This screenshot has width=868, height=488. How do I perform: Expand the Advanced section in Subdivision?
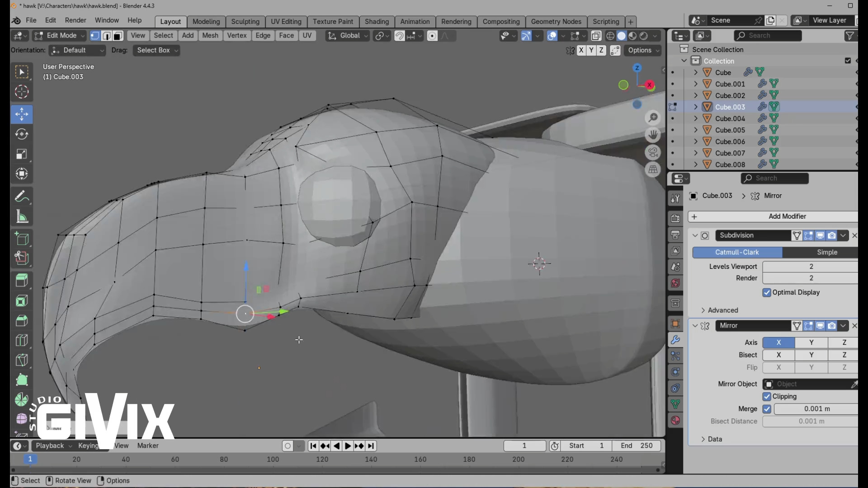722,310
